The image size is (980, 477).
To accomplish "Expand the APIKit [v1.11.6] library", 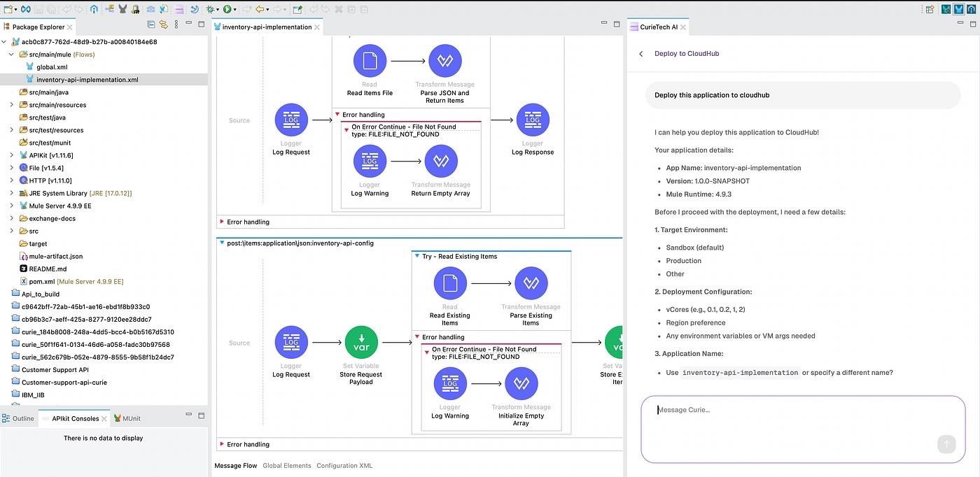I will tap(11, 155).
